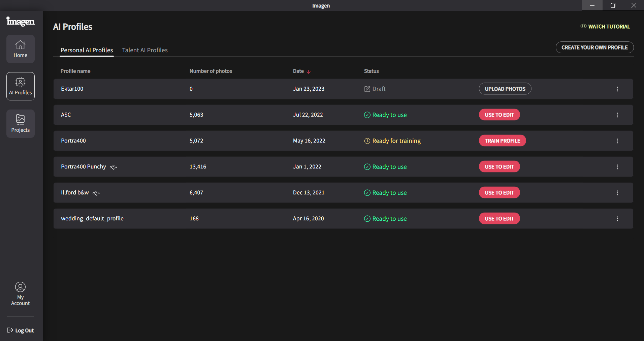Open more options for ASC
The image size is (644, 341).
pyautogui.click(x=617, y=115)
